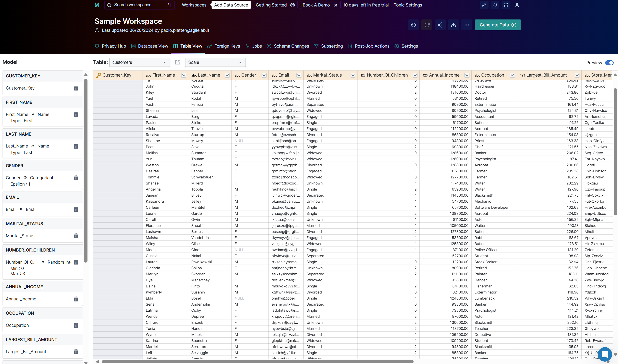Click the Model panel scroll-up arrow
The width and height of the screenshot is (618, 364).
pos(86,75)
